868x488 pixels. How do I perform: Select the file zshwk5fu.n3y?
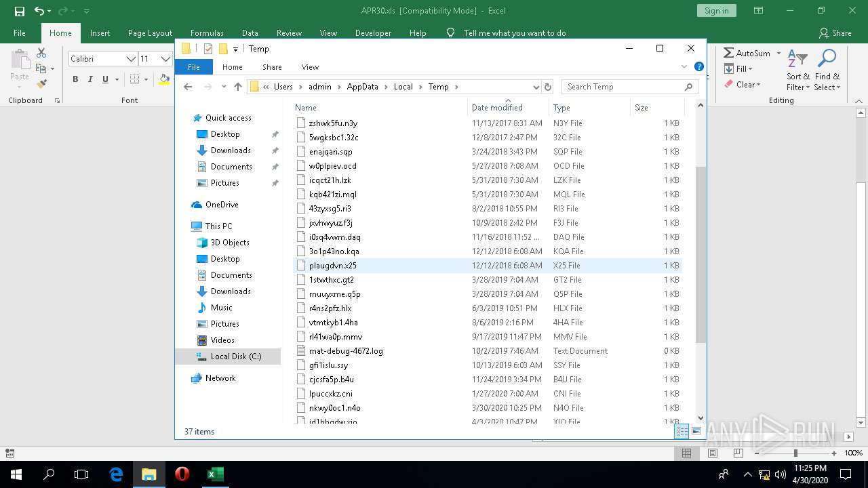(333, 123)
